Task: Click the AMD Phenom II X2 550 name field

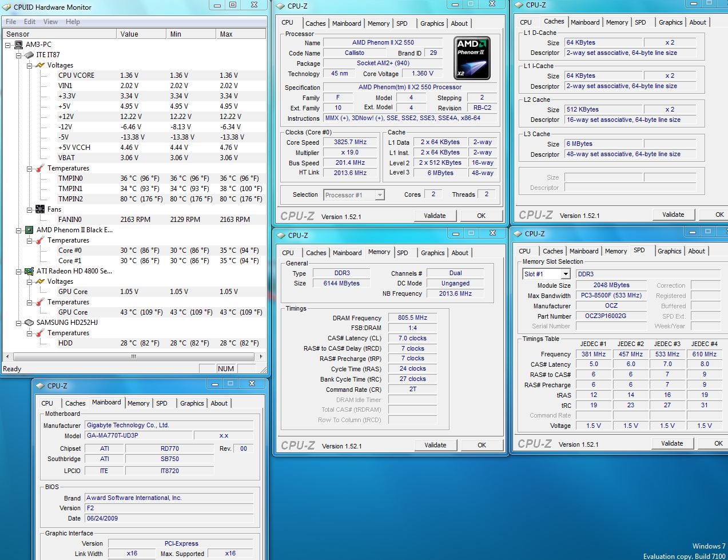Action: [x=383, y=42]
